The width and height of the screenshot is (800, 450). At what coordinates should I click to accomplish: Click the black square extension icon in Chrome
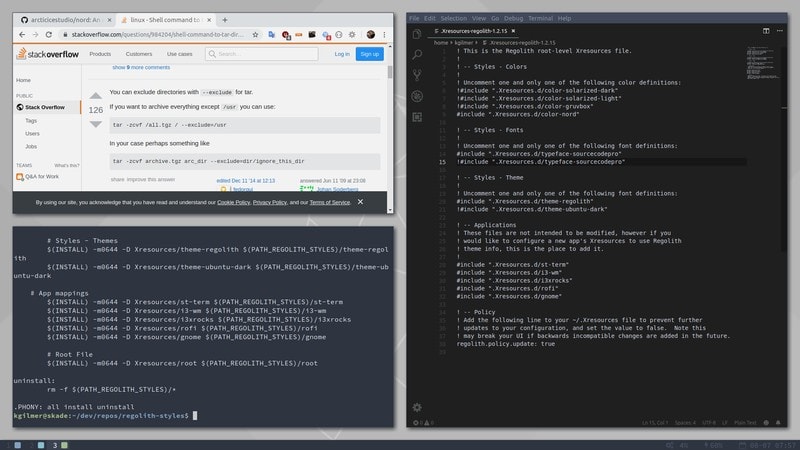(312, 35)
